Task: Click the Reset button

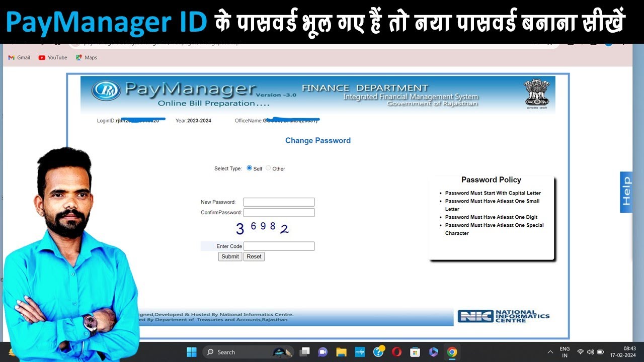Action: tap(254, 256)
